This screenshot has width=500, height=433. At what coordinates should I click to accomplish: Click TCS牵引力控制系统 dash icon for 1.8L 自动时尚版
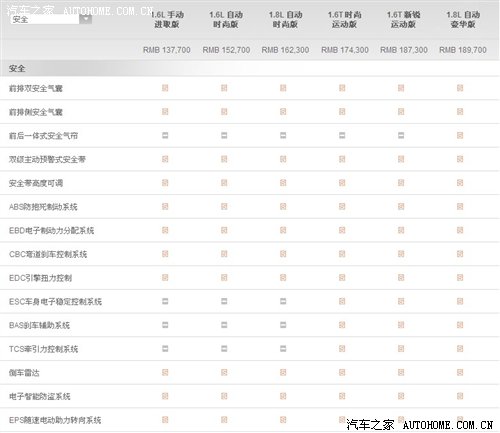coord(283,349)
